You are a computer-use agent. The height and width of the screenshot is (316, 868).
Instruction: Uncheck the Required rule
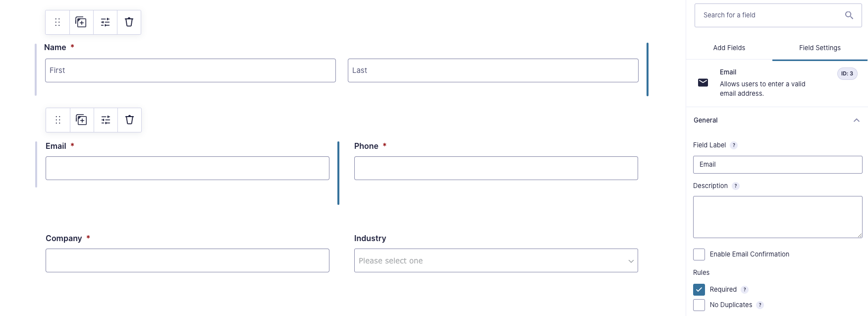(x=699, y=289)
